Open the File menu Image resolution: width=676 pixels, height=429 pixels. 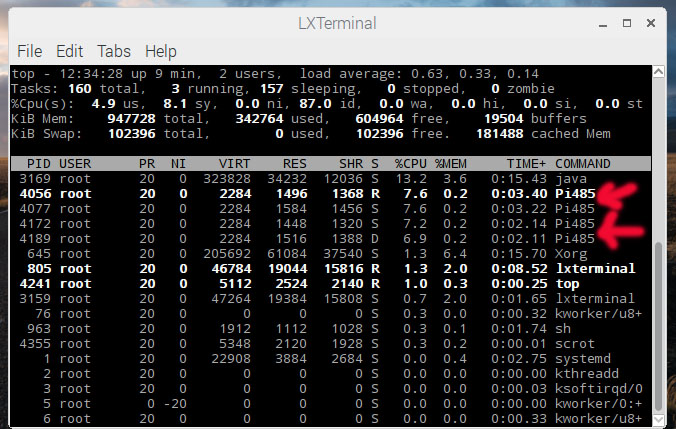coord(29,51)
